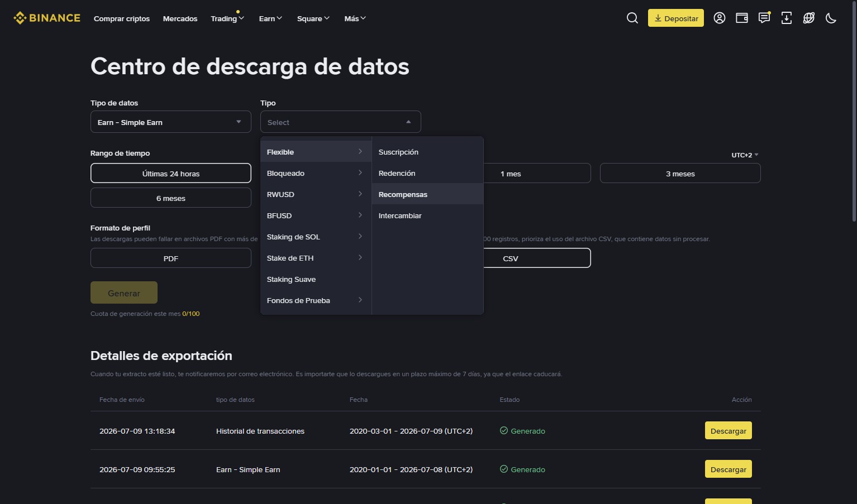Screen dimensions: 857x504
Task: Click the 2026-07-09 09:55:25 timestamp
Action: point(137,469)
